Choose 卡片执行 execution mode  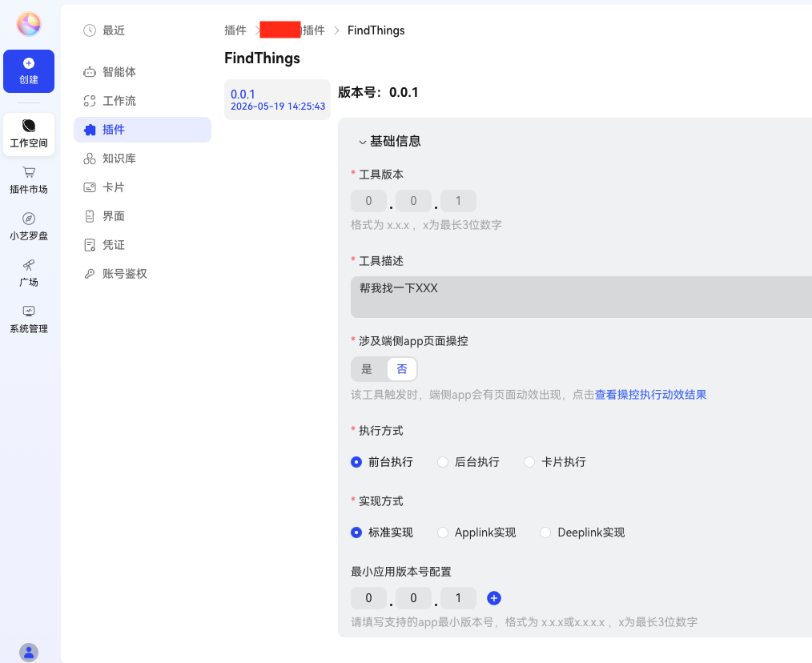coord(555,462)
